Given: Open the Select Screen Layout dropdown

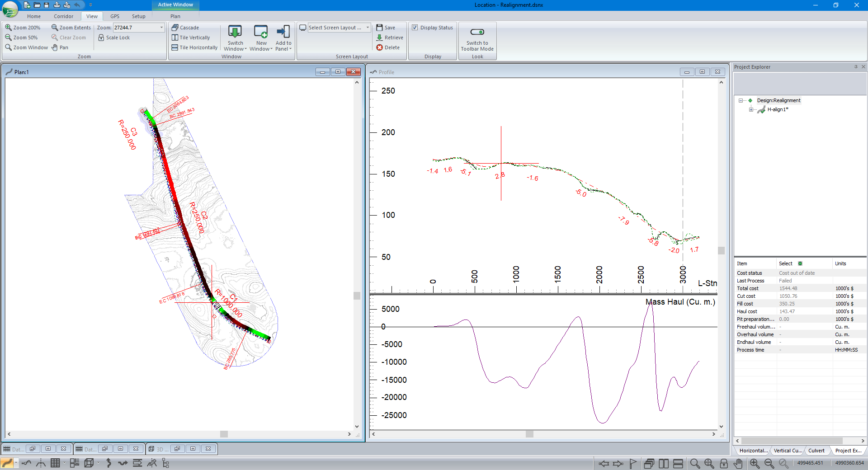Looking at the screenshot, I should tap(368, 28).
